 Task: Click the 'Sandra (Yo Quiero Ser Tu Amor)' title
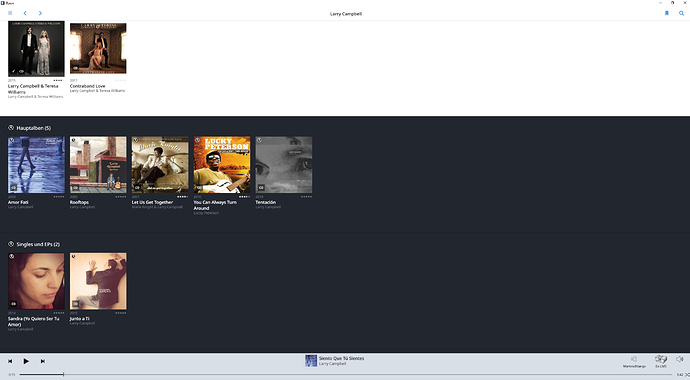[33, 321]
